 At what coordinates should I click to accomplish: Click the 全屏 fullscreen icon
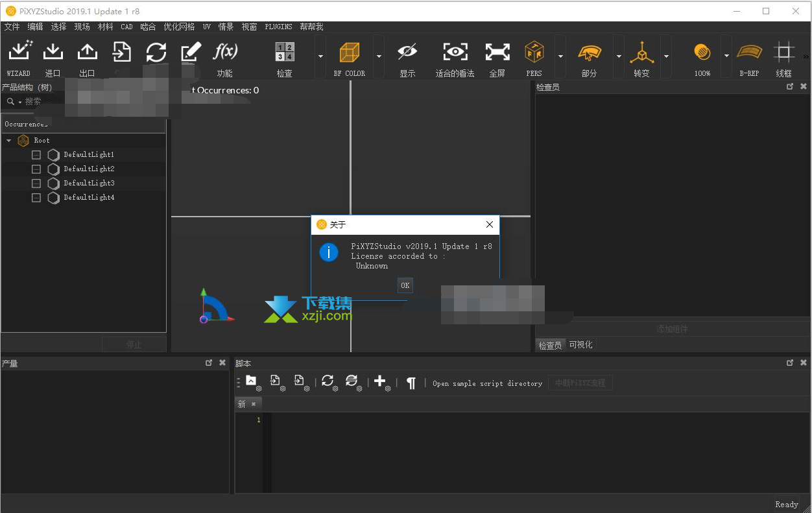pyautogui.click(x=497, y=52)
